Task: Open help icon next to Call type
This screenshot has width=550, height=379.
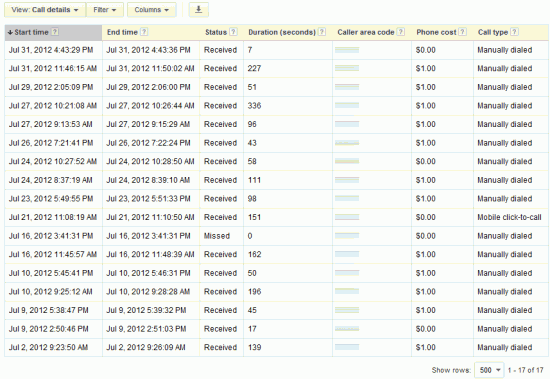Action: click(x=514, y=32)
